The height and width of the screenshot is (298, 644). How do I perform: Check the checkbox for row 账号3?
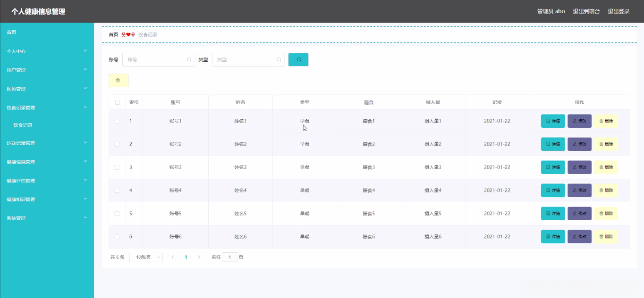[117, 167]
